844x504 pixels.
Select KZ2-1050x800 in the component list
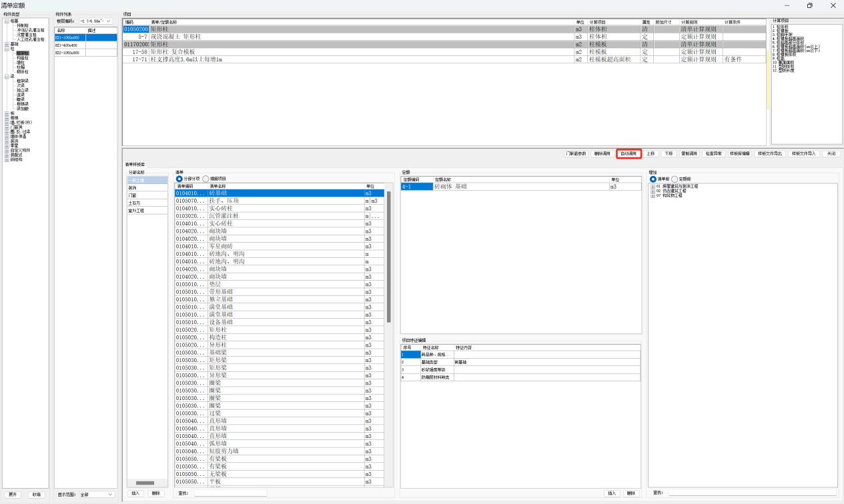[x=67, y=53]
